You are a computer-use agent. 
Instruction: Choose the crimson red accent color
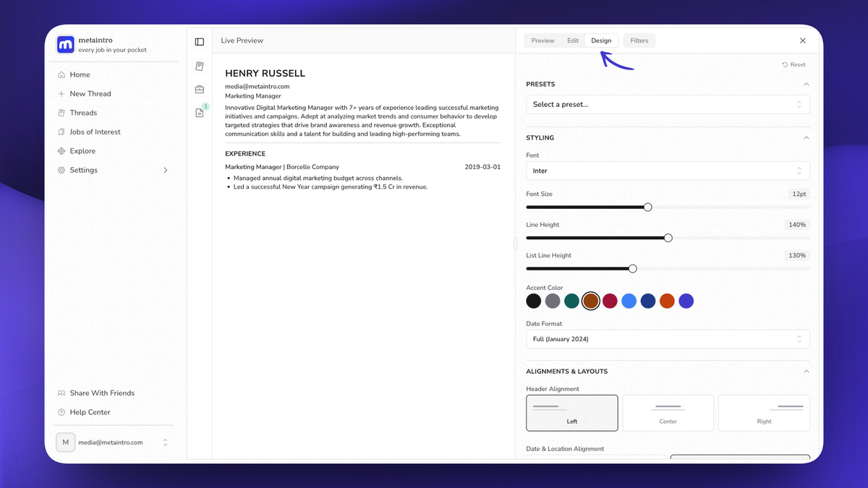pos(610,301)
